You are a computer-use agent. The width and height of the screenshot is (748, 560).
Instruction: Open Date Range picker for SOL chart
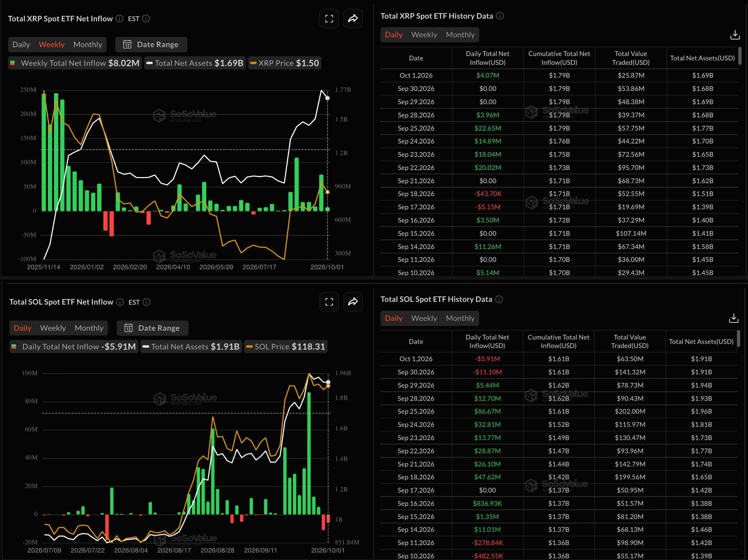152,328
